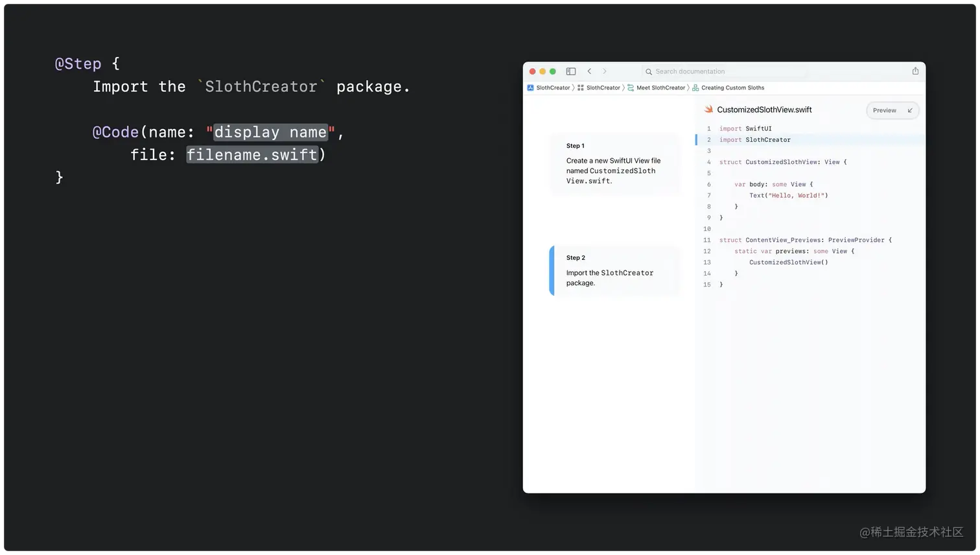
Task: Click the '@Code' directive text
Action: 115,132
